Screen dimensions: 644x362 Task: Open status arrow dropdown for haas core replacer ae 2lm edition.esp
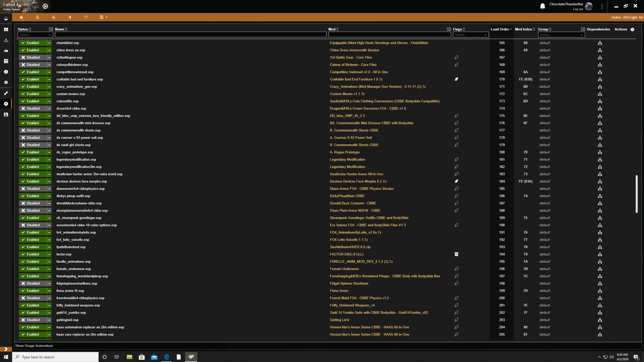[x=49, y=335]
